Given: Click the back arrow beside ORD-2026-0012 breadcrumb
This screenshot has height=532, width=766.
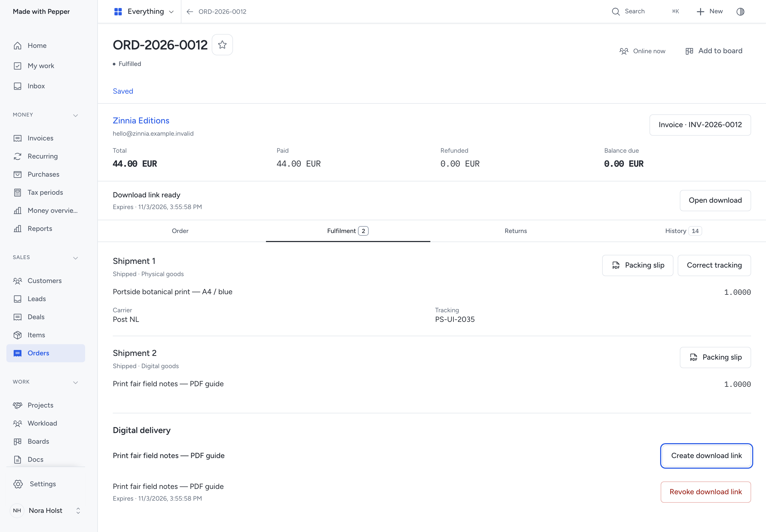Looking at the screenshot, I should coord(190,12).
